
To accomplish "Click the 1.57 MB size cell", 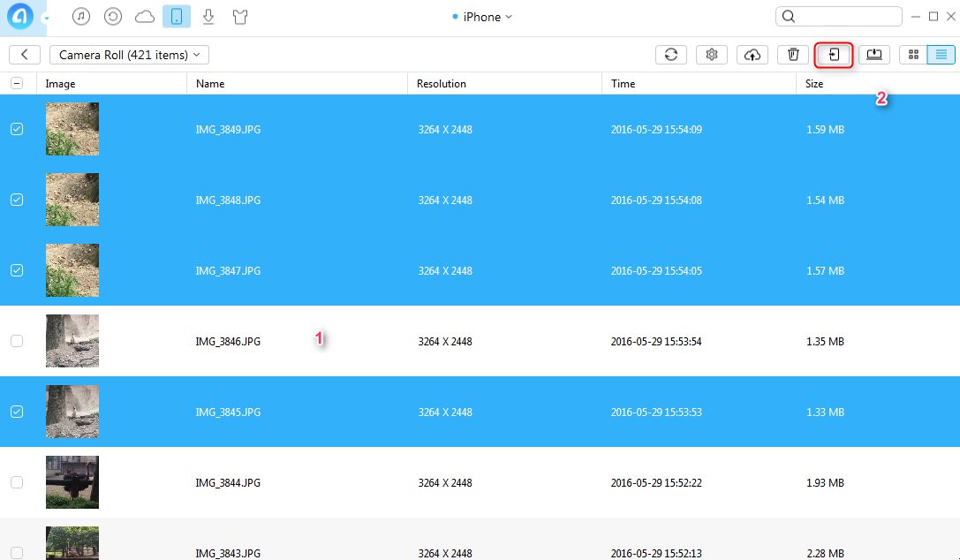I will [825, 271].
